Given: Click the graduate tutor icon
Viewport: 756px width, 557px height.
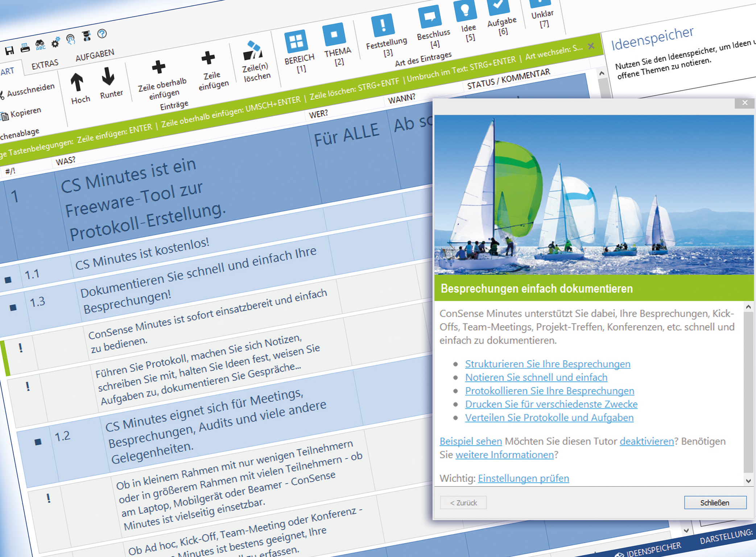Looking at the screenshot, I should (86, 36).
